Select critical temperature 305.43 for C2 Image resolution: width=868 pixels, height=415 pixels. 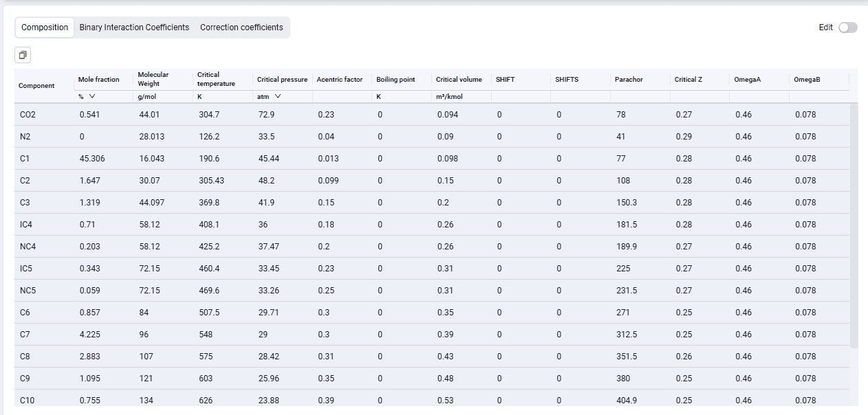211,181
